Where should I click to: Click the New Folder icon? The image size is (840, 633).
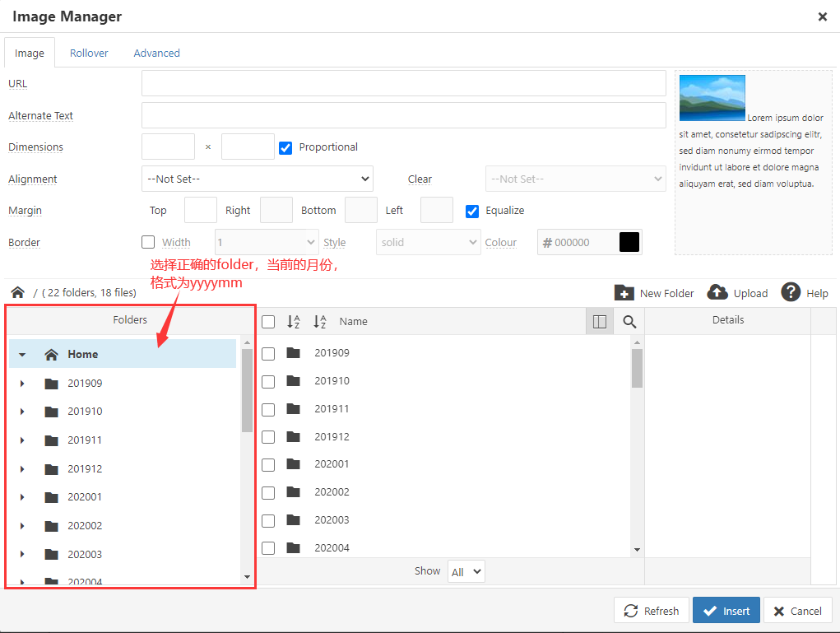[624, 293]
